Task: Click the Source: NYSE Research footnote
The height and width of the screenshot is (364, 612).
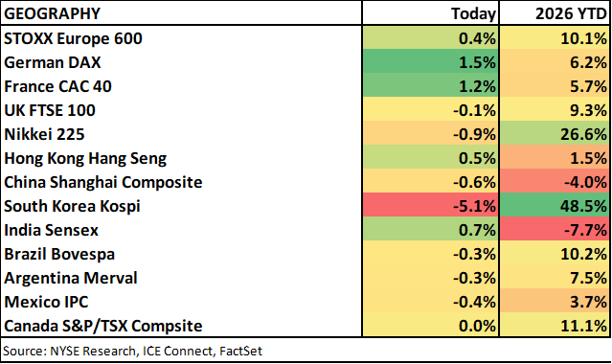Action: (133, 351)
